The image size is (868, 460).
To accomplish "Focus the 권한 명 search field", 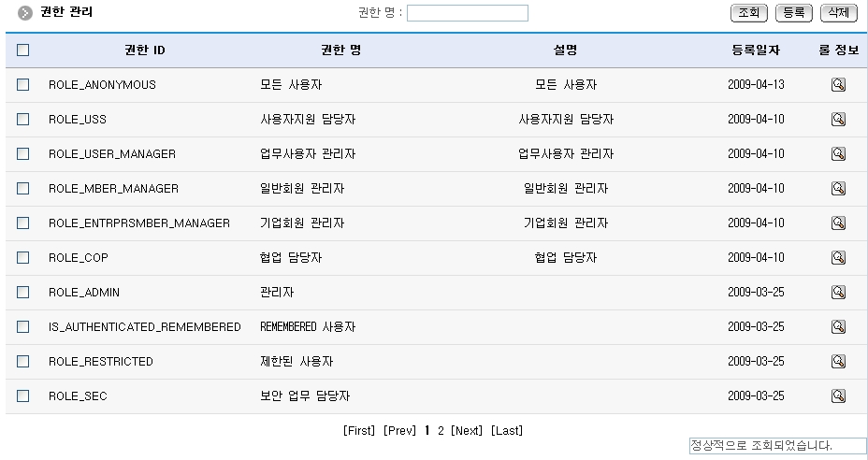I will [x=467, y=13].
